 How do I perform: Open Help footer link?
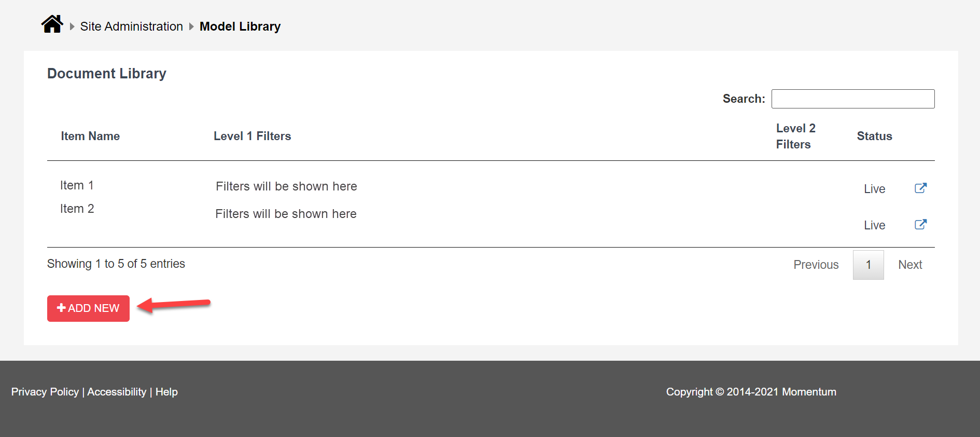[x=166, y=392]
